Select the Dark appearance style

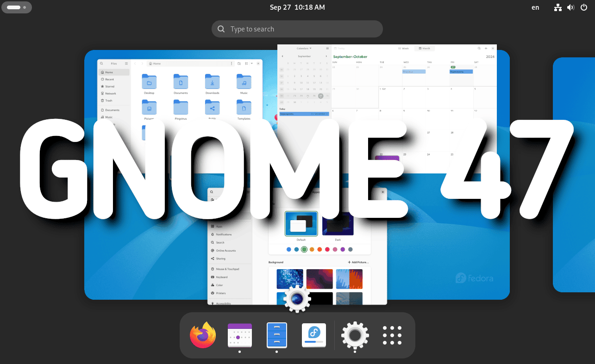tap(338, 224)
